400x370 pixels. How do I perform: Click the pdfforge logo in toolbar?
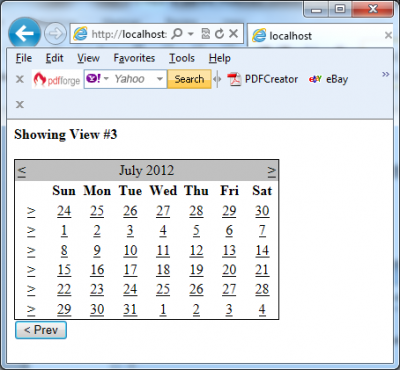[57, 79]
